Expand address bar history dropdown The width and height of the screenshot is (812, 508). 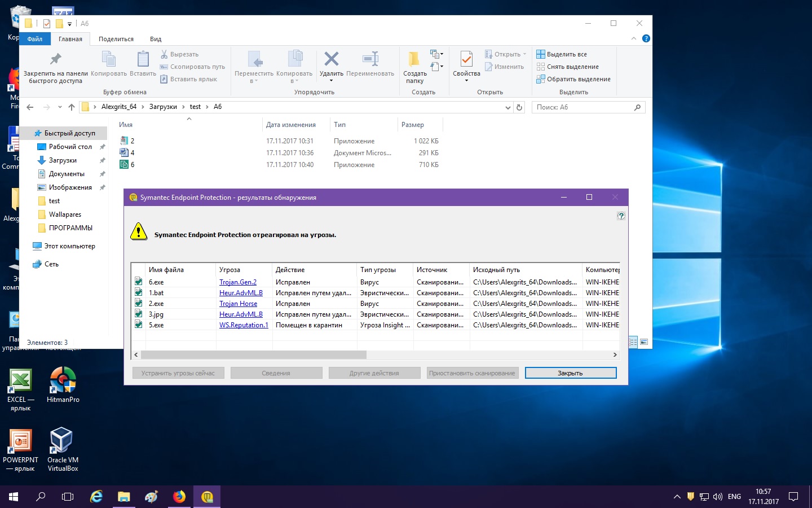[x=507, y=107]
